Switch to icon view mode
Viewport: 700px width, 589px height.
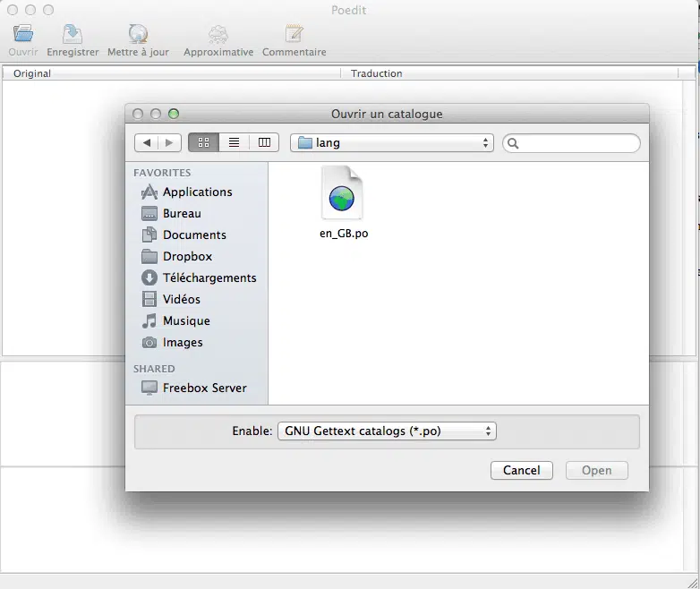(203, 142)
